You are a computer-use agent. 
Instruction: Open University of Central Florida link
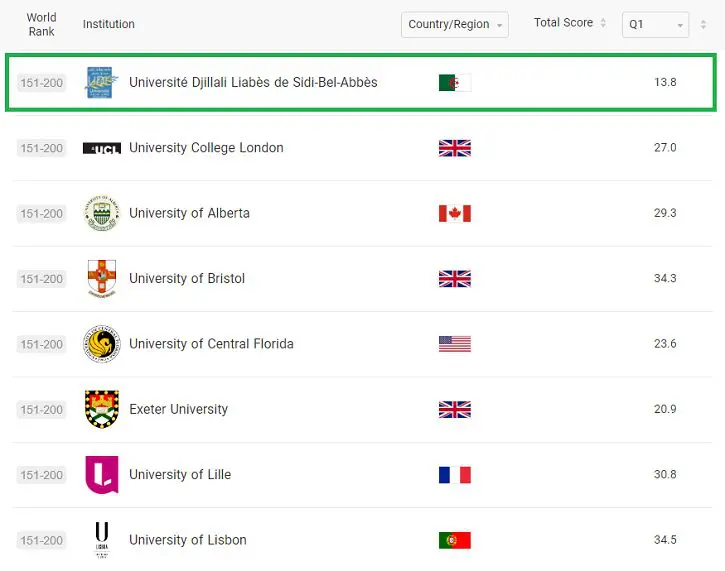[211, 344]
